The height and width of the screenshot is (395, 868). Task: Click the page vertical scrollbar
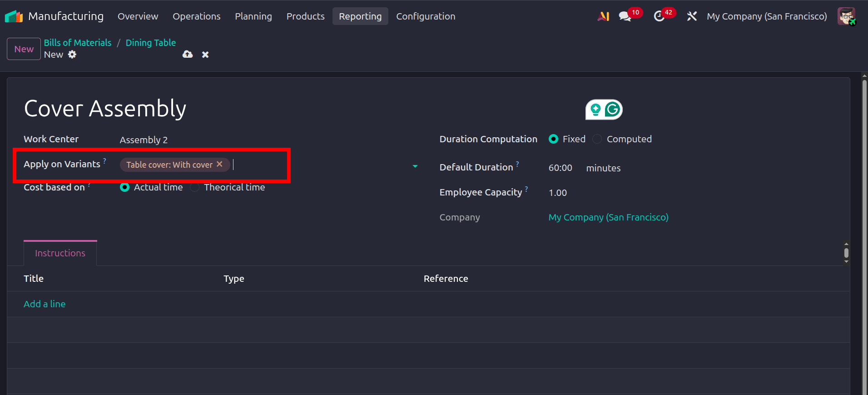864,236
